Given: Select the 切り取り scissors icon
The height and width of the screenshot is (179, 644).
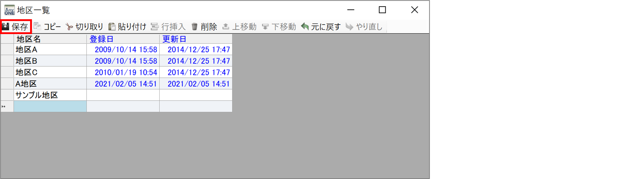Looking at the screenshot, I should click(69, 27).
